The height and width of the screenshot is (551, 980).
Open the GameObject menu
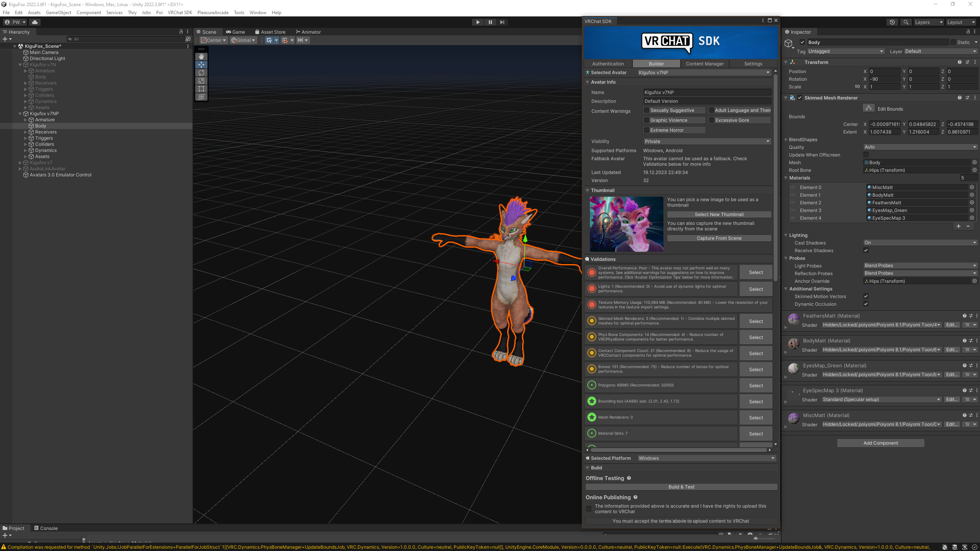(x=59, y=13)
